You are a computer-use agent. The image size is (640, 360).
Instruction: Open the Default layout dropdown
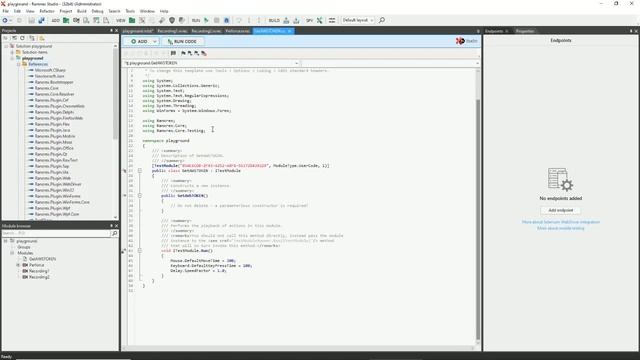pyautogui.click(x=358, y=20)
